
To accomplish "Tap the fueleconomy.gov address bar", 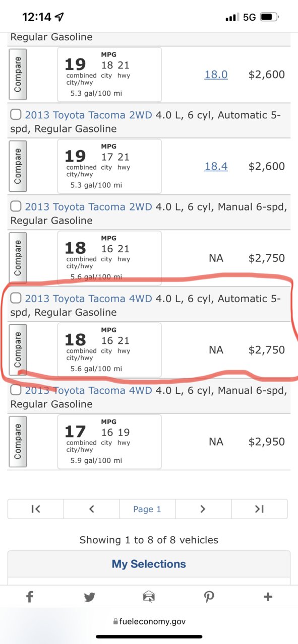I will click(149, 621).
